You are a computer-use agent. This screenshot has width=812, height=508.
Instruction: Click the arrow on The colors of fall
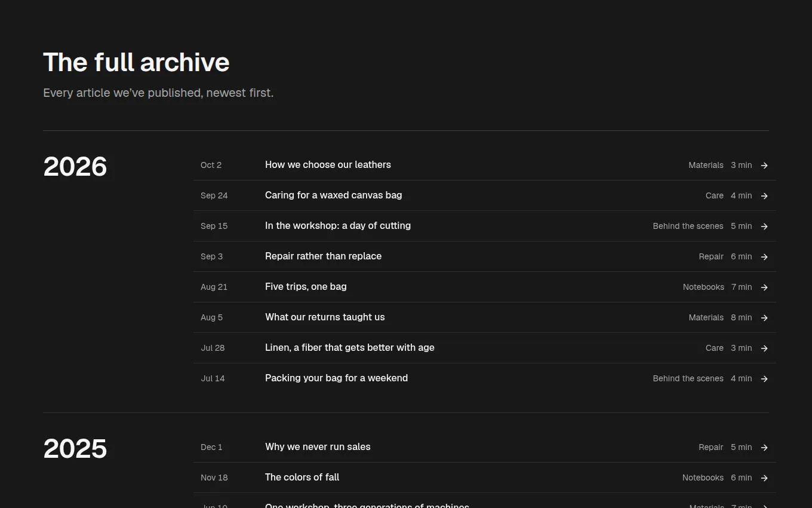(x=764, y=478)
